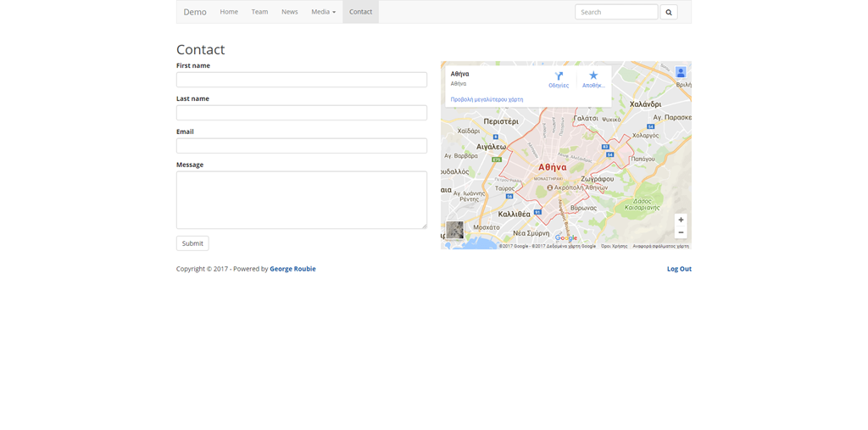Image resolution: width=868 pixels, height=430 pixels.
Task: Open the Home nav item
Action: (229, 12)
